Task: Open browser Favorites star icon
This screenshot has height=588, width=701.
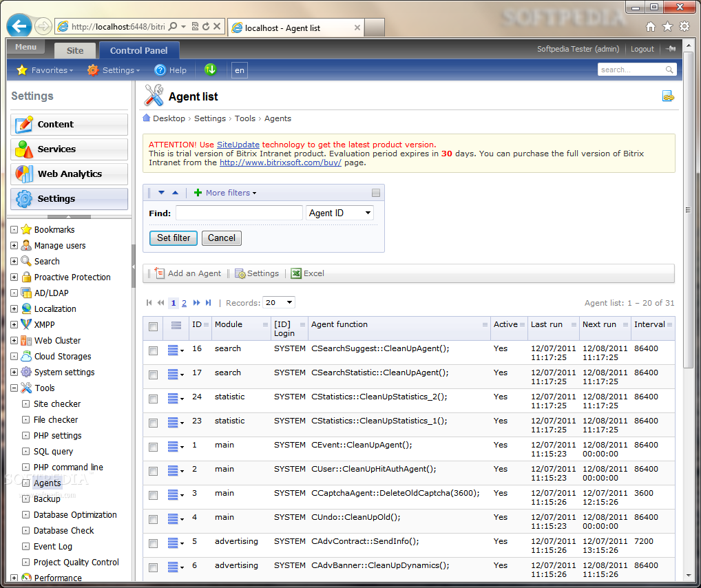Action: click(667, 27)
